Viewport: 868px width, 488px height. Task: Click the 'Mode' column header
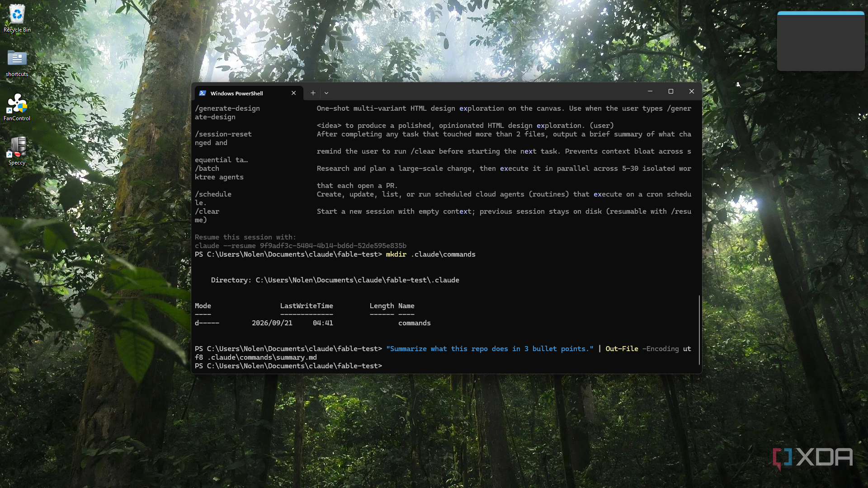point(203,306)
